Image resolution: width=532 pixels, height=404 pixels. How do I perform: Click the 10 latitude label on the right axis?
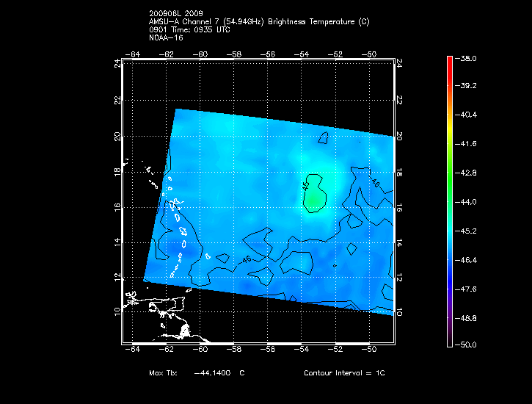[399, 311]
